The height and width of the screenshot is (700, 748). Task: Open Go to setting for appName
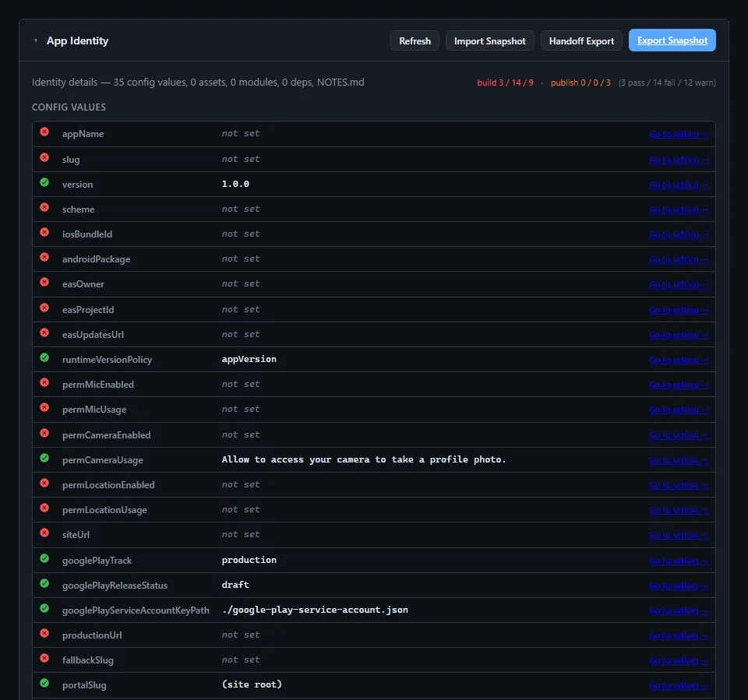click(x=679, y=135)
